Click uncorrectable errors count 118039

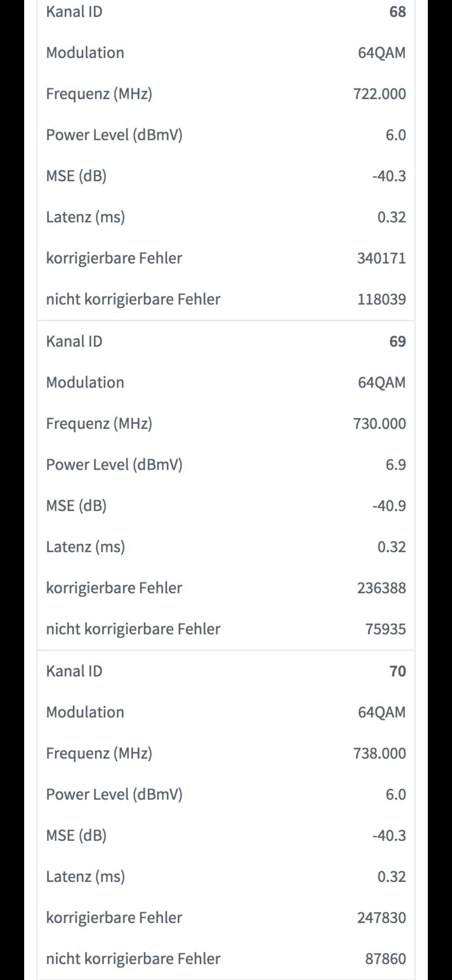click(x=381, y=299)
